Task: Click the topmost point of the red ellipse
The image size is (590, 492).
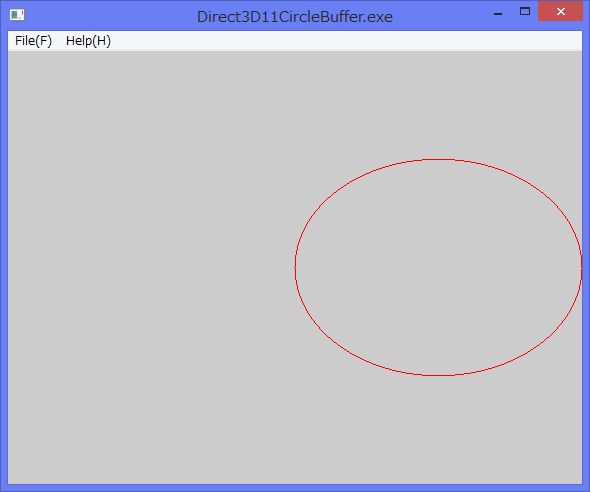Action: (439, 159)
